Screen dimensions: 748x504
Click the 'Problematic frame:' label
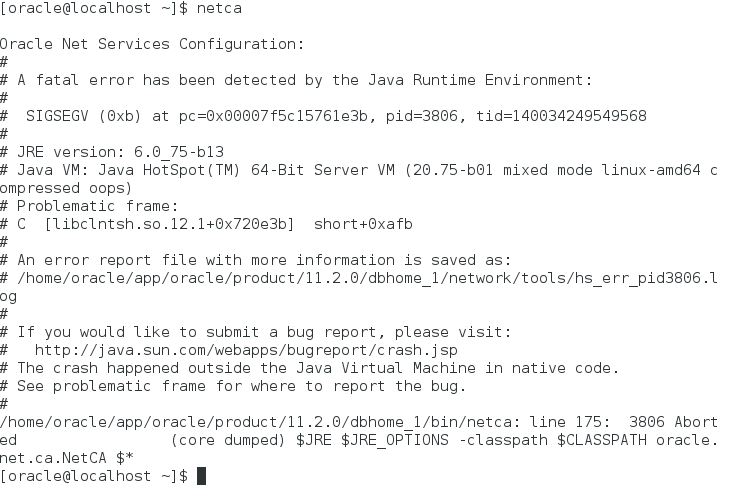pyautogui.click(x=97, y=206)
